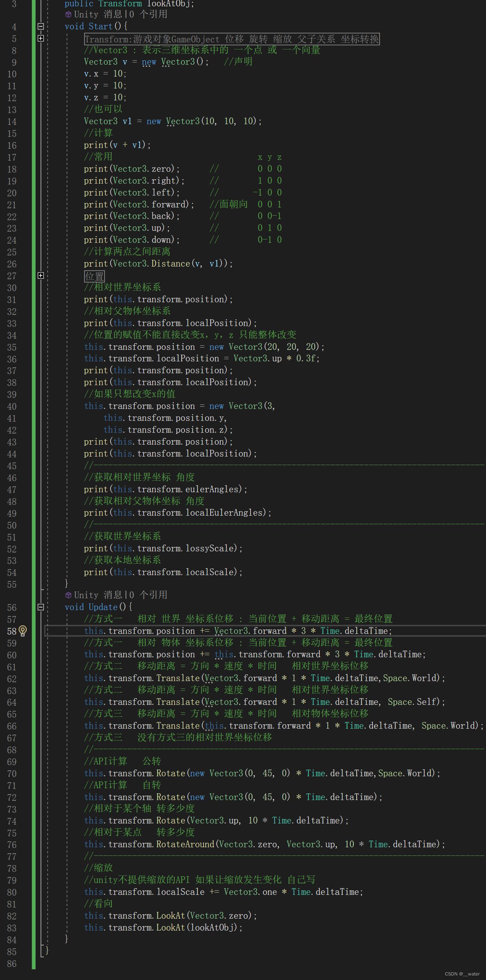486x980 pixels.
Task: Open the '0 个引用' CodeLens above Start
Action: [148, 14]
